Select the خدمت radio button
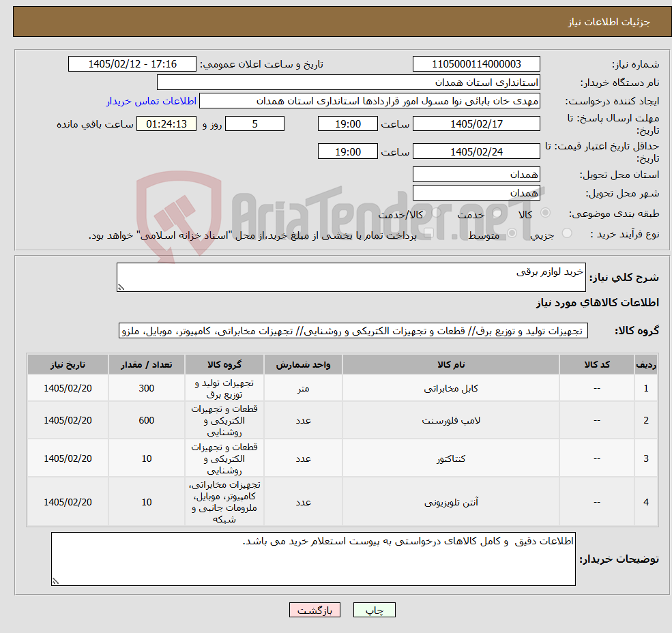 497,213
